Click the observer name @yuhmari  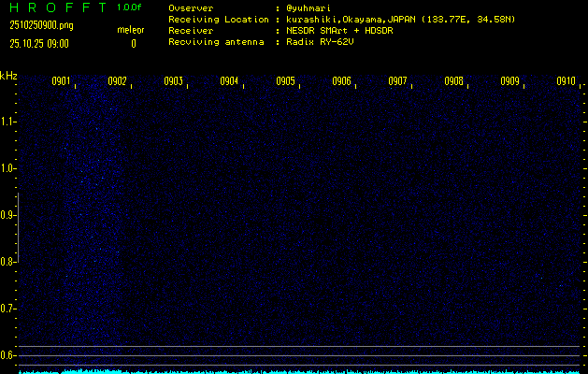click(x=308, y=7)
